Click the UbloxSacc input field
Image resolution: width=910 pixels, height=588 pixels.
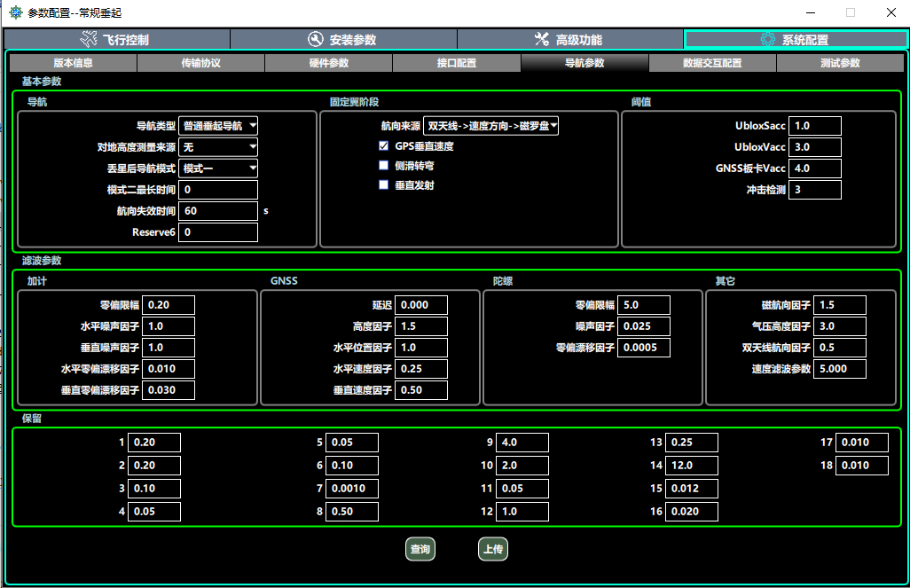815,125
